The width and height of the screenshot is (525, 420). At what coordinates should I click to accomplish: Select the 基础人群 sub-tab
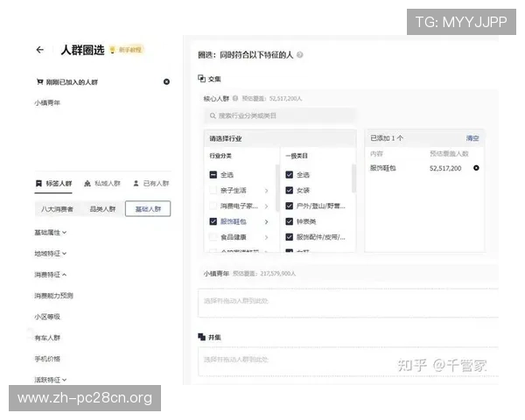(x=148, y=209)
